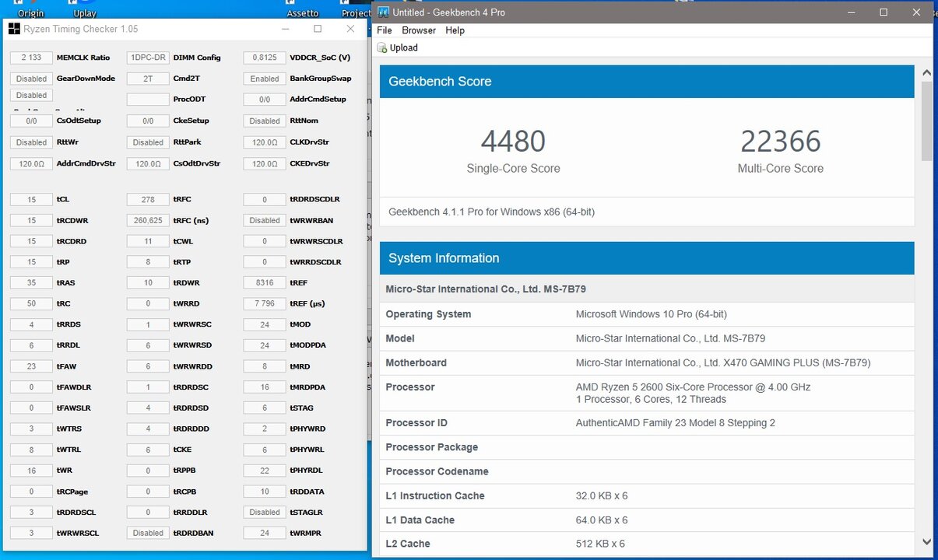The height and width of the screenshot is (560, 938).
Task: Click the tRFC value 278 field
Action: (x=148, y=200)
